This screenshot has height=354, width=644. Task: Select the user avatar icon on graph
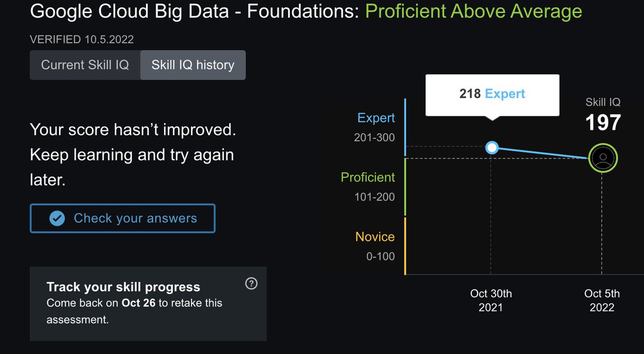pyautogui.click(x=603, y=158)
